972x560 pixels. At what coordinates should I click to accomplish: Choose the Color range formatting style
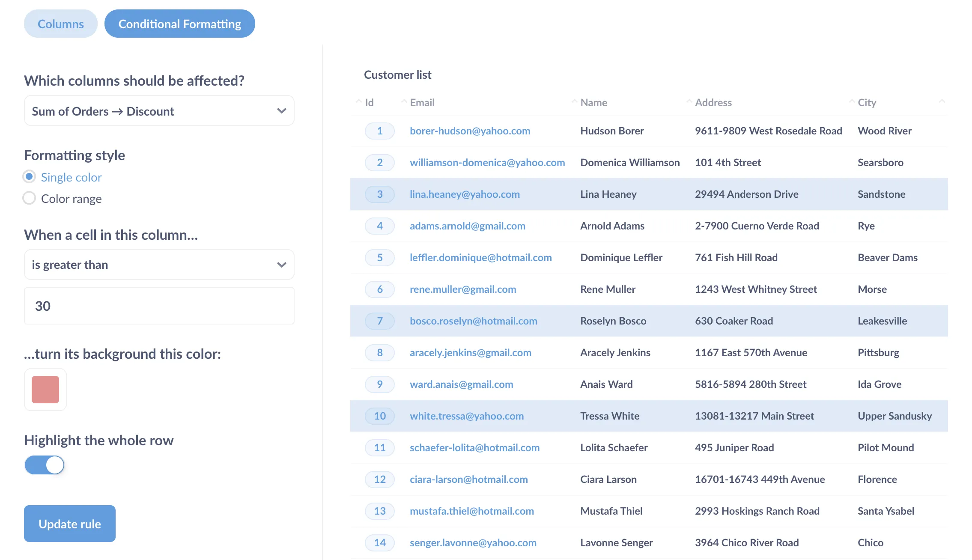click(x=29, y=198)
